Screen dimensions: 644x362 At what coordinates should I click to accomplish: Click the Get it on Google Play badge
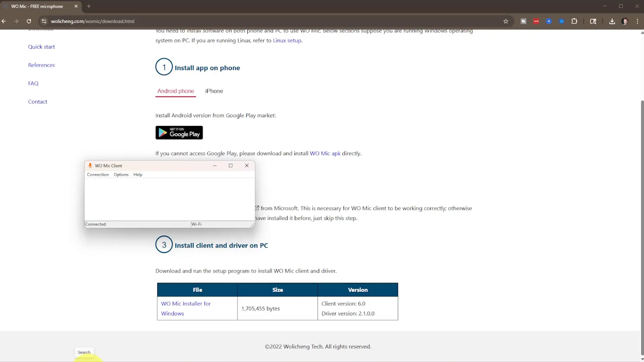pos(179,133)
